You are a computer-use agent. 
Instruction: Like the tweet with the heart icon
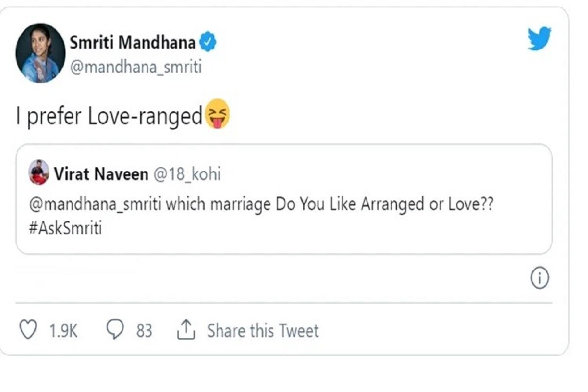[x=28, y=331]
